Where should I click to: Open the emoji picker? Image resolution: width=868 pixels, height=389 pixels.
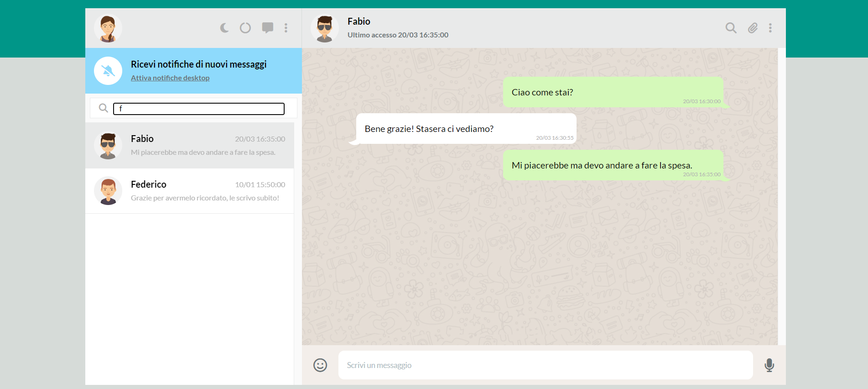pos(320,365)
